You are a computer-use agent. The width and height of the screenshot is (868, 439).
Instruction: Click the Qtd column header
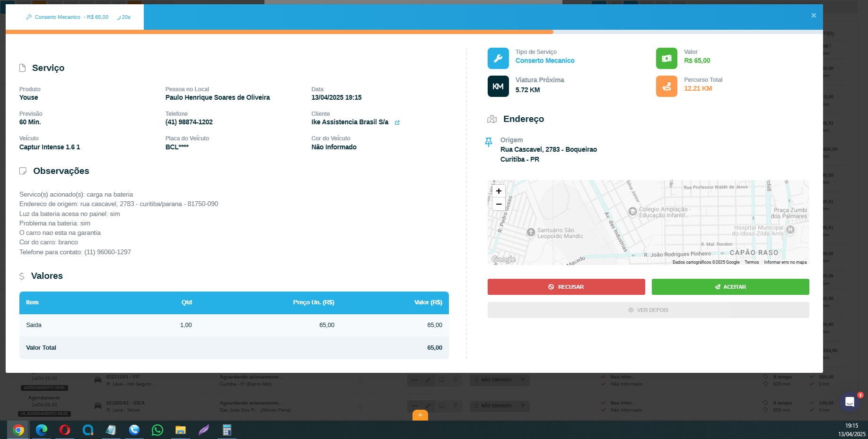(187, 302)
